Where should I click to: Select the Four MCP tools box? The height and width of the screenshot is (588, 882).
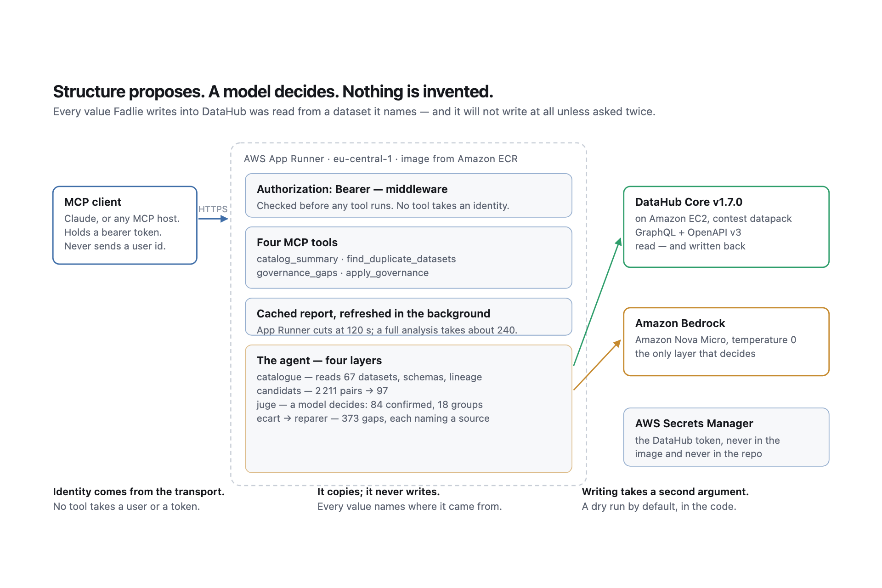[408, 258]
